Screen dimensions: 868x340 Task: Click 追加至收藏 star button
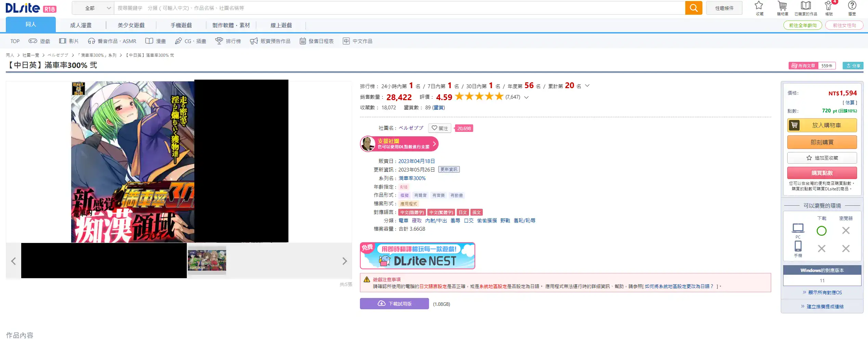822,158
